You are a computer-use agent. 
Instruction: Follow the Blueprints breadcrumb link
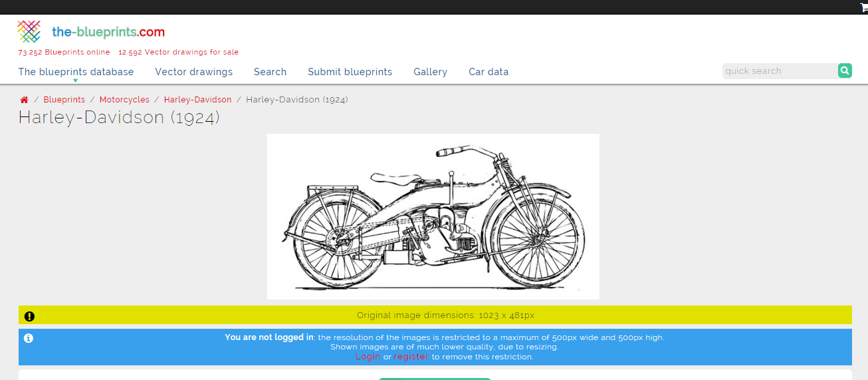(x=64, y=100)
